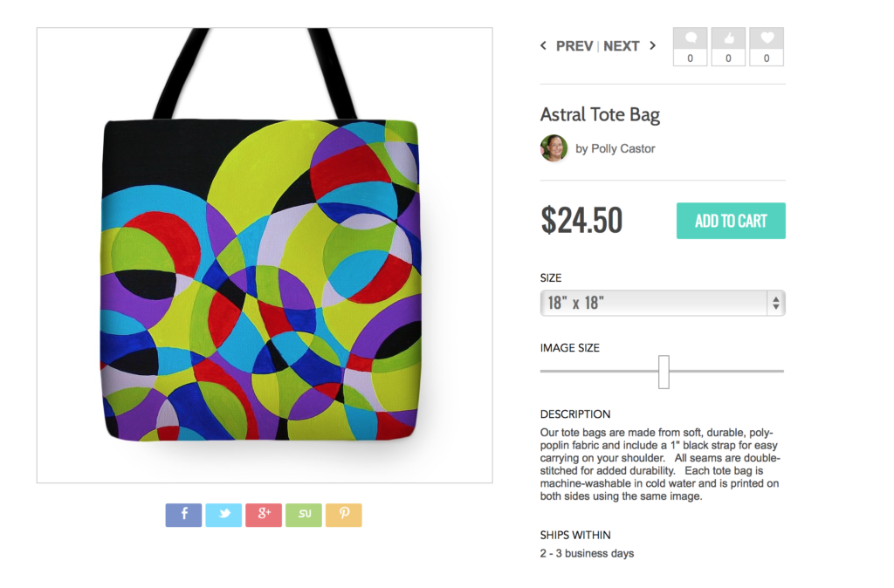Click the Astral Tote Bag title
894x588 pixels.
[600, 114]
